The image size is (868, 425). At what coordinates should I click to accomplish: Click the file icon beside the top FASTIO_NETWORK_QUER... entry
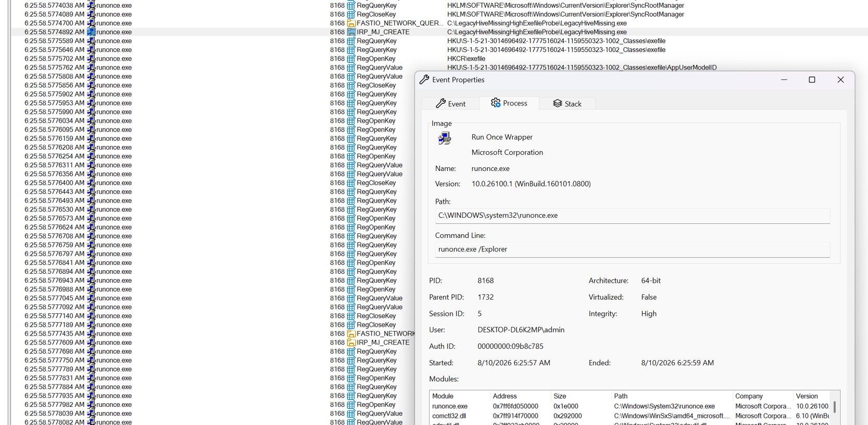click(x=351, y=23)
